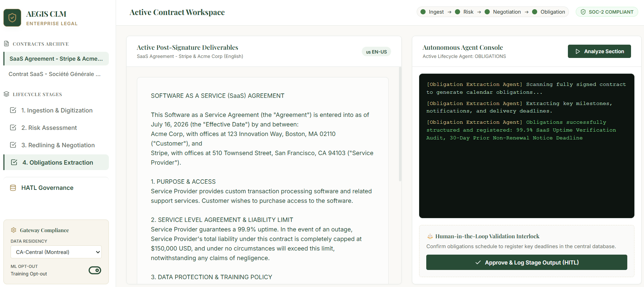The image size is (644, 287).
Task: Click the HATL Governance database icon
Action: [13, 188]
